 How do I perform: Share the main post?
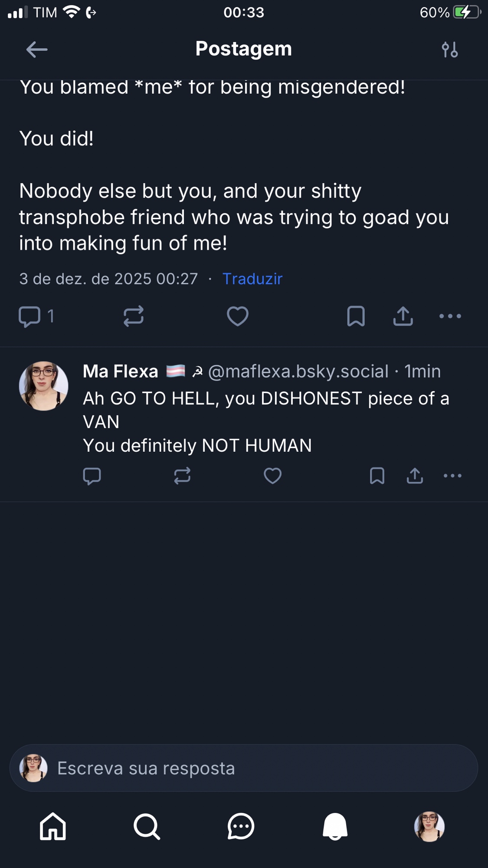tap(403, 316)
